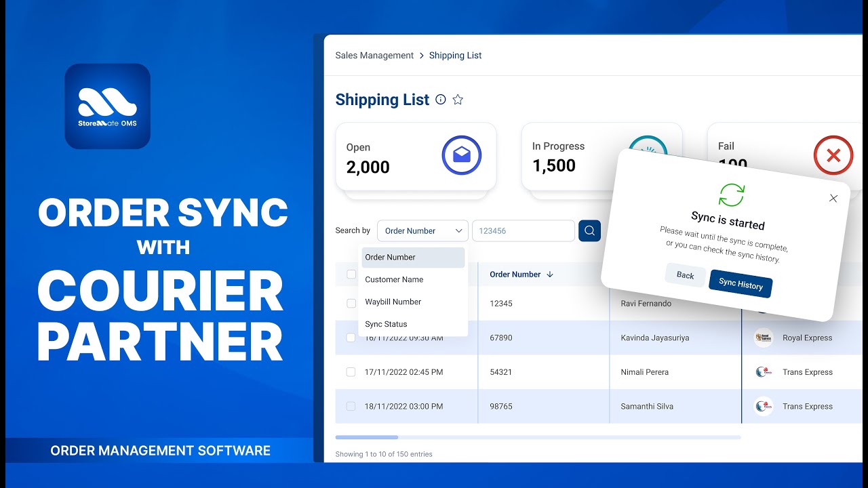This screenshot has height=488, width=868.
Task: Tick checkbox for 18/11/2022 03:00 PM row
Action: [351, 407]
